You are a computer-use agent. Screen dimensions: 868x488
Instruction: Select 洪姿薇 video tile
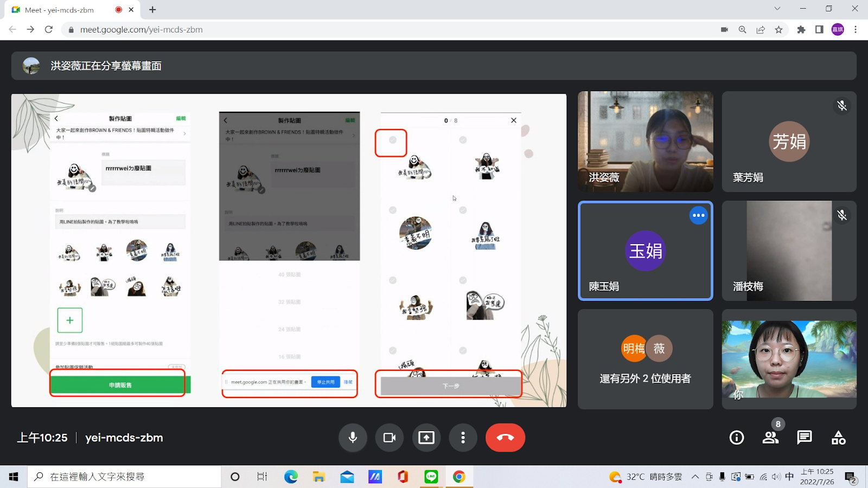tap(645, 142)
